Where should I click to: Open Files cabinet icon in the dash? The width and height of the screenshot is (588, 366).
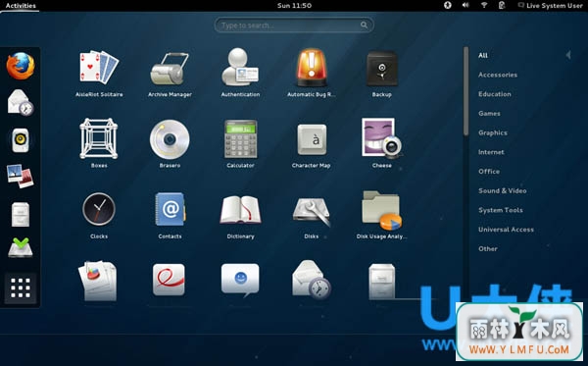[x=21, y=214]
